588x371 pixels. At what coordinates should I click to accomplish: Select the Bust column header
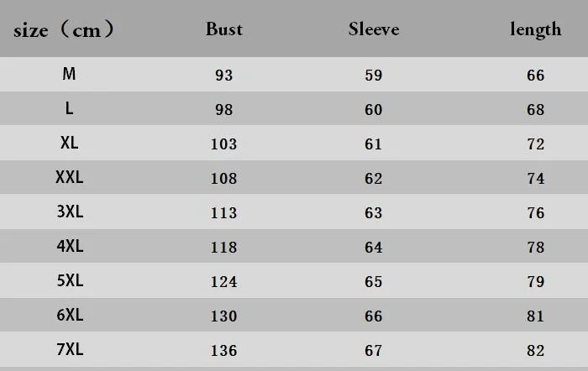coord(224,29)
